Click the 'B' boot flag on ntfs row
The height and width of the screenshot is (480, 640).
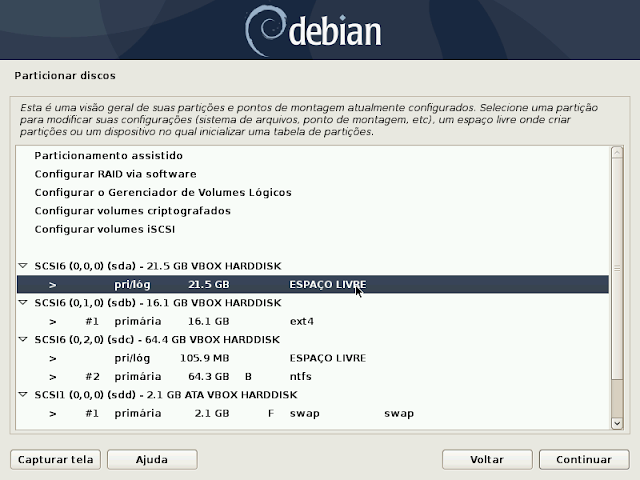[248, 376]
